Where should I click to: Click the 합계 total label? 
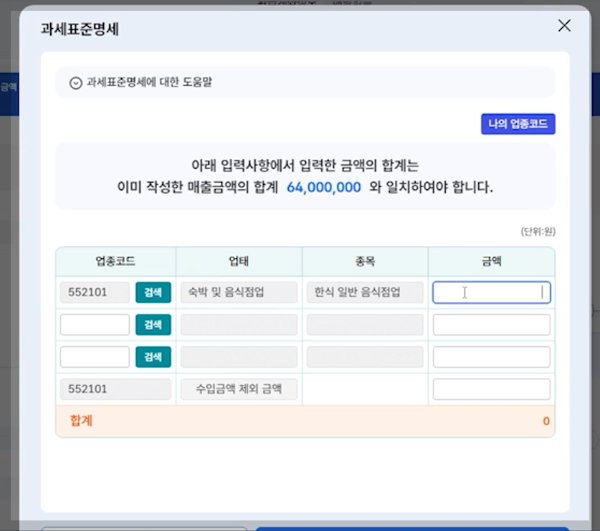81,420
